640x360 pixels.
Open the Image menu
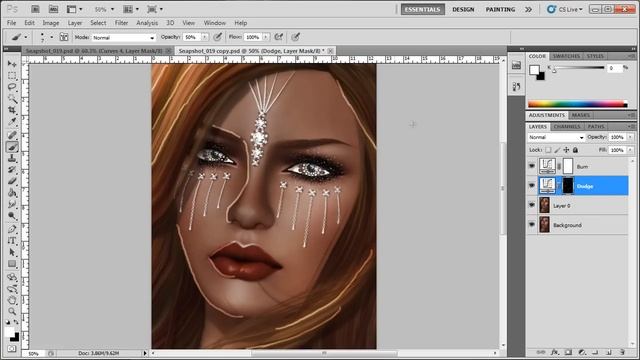(x=51, y=23)
